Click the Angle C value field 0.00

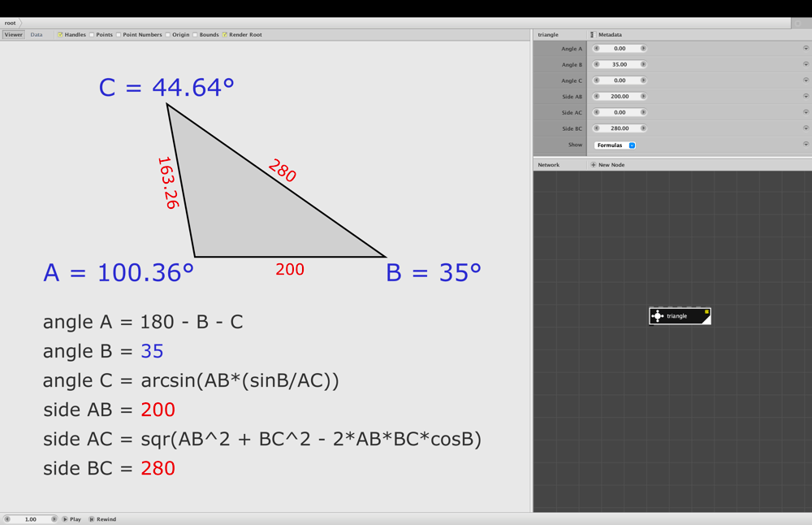coord(620,80)
